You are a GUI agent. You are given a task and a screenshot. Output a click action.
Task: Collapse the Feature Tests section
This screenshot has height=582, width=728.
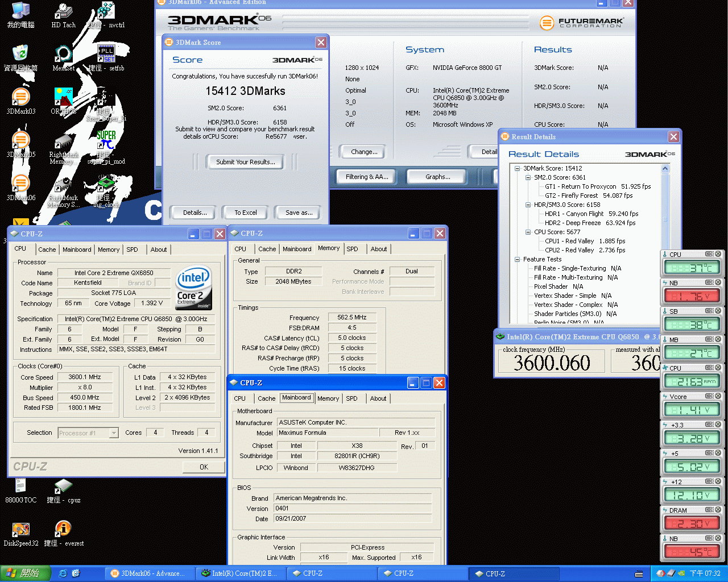click(x=517, y=259)
